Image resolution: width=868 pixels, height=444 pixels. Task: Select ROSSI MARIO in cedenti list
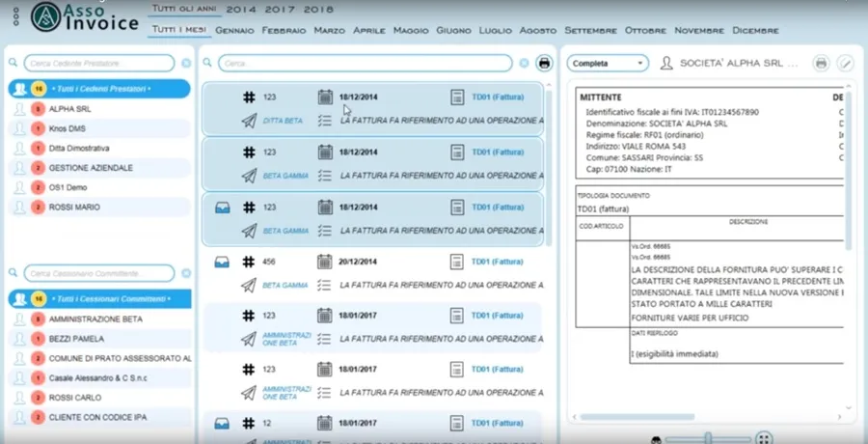click(99, 208)
